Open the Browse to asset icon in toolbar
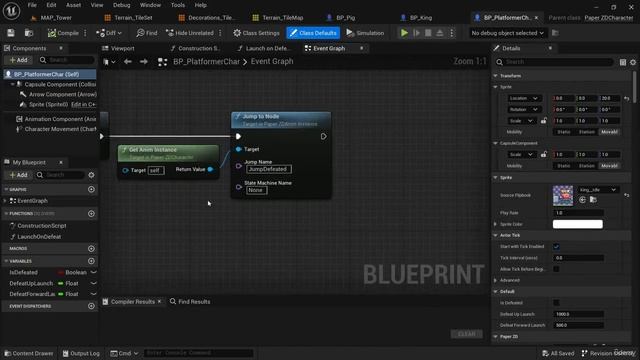The image size is (640, 360). pyautogui.click(x=29, y=33)
